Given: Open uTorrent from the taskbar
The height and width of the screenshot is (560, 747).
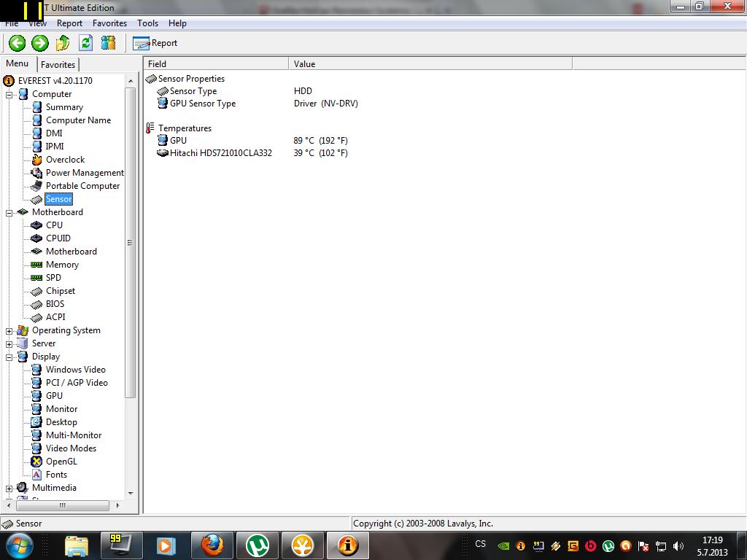Looking at the screenshot, I should pyautogui.click(x=258, y=545).
